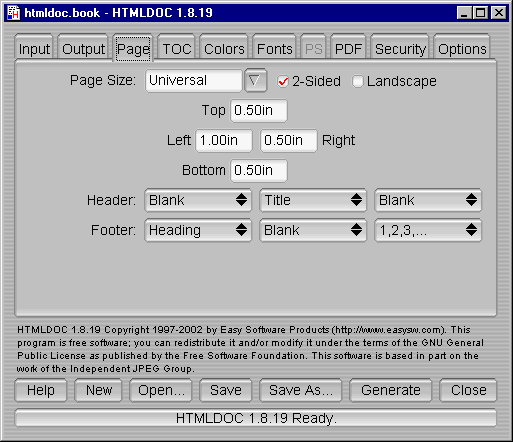
Task: Click the Page Size Universal text field
Action: [x=194, y=81]
